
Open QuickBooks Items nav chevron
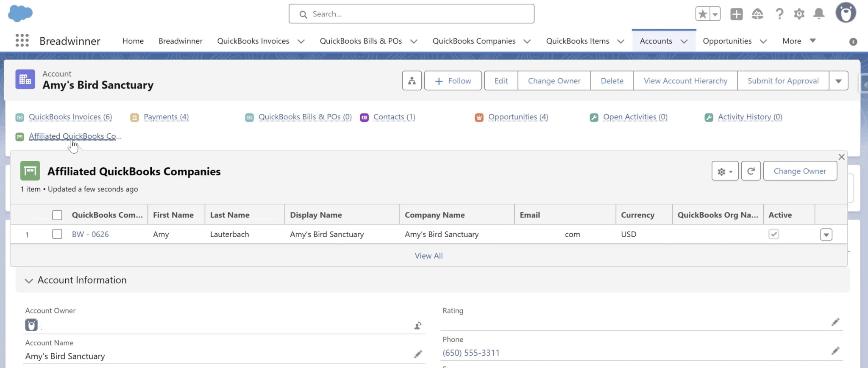click(620, 42)
